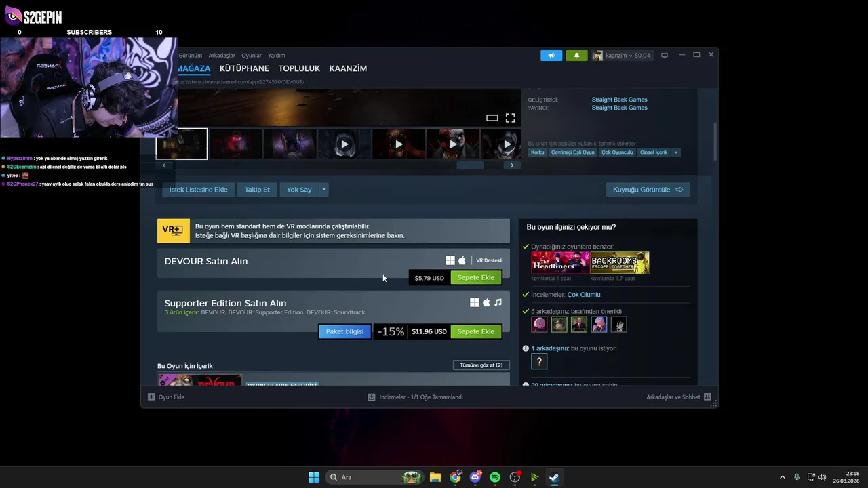Open the Windows Start button
The height and width of the screenshot is (488, 868).
314,477
